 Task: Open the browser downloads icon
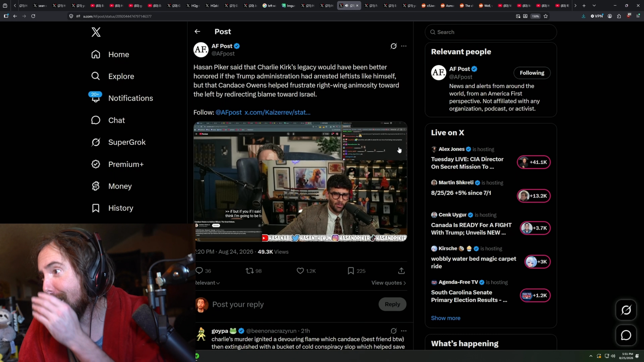tap(583, 16)
